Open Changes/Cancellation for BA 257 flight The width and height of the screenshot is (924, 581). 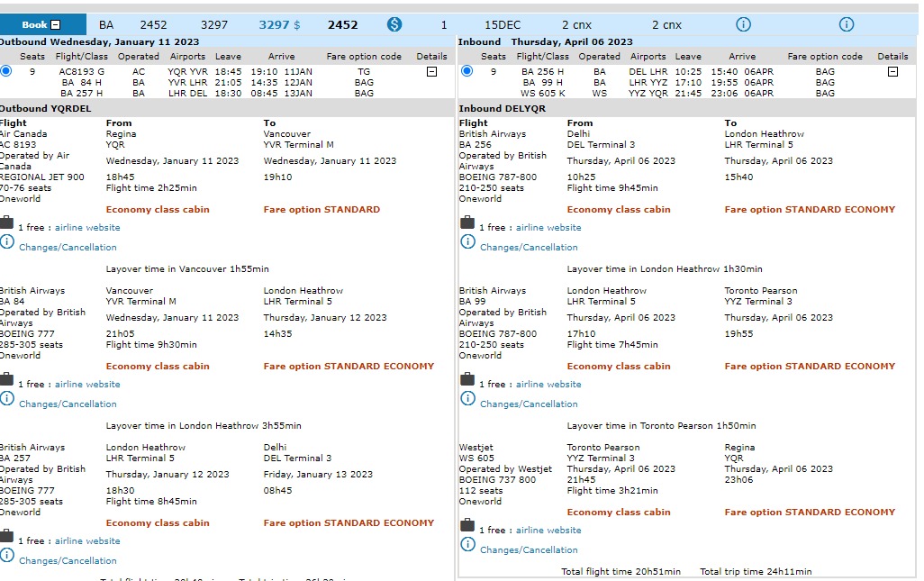tap(68, 561)
